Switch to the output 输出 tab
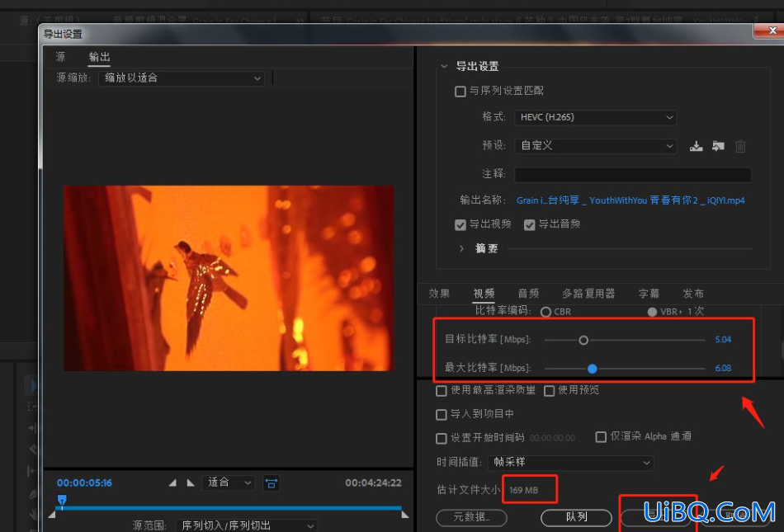784x532 pixels. point(99,56)
